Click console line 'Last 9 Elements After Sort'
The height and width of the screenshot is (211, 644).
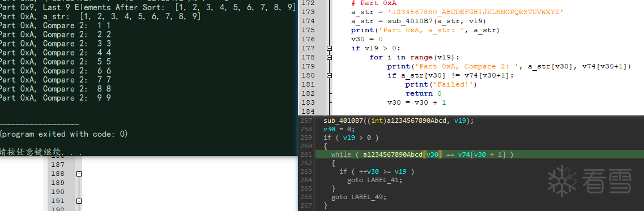(148, 7)
